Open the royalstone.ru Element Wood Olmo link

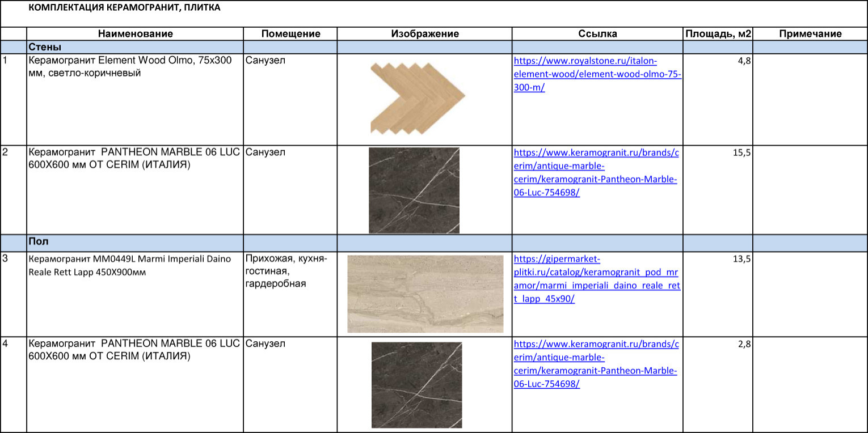click(597, 75)
